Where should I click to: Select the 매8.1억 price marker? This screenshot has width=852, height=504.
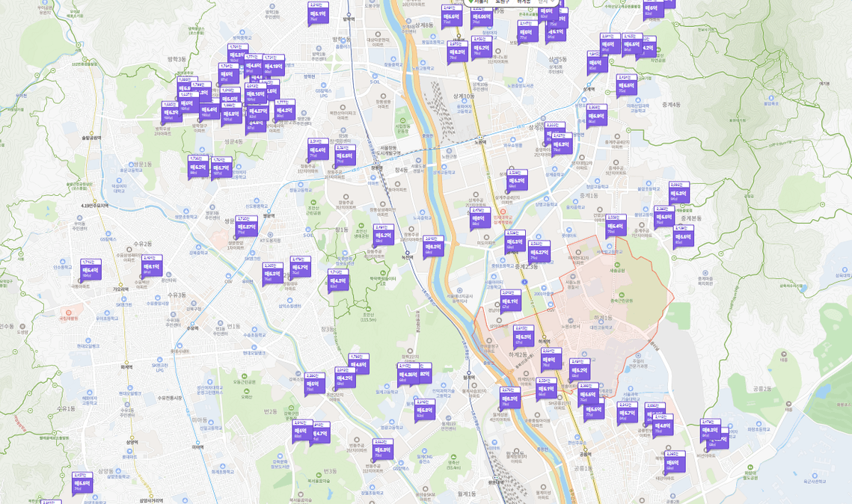point(510,301)
